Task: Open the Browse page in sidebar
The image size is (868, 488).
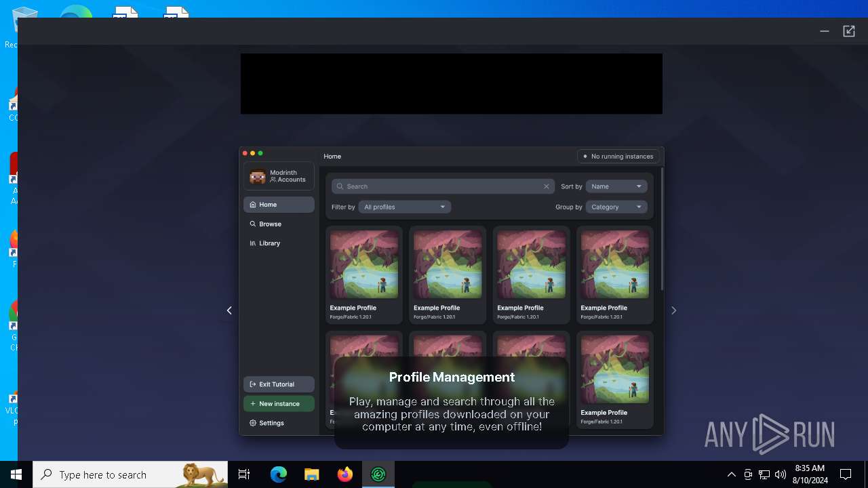Action: pyautogui.click(x=279, y=224)
